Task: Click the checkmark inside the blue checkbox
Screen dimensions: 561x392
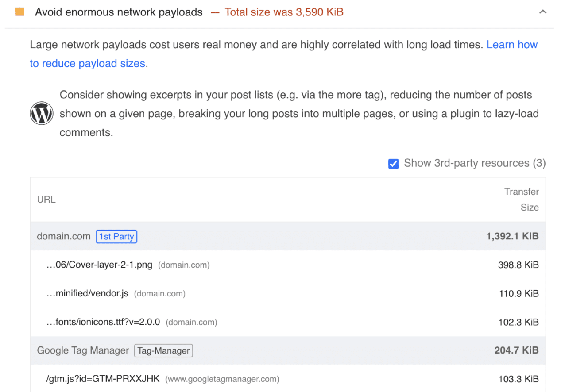Action: 393,163
